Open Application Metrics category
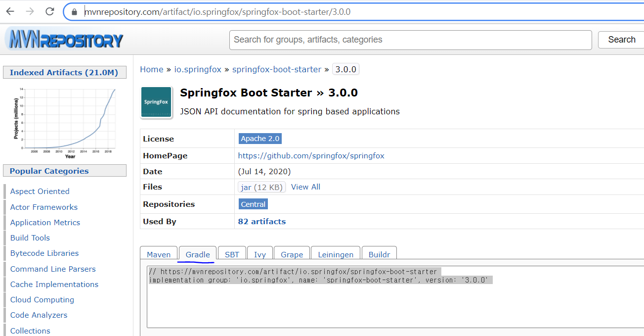The width and height of the screenshot is (644, 336). click(x=45, y=222)
